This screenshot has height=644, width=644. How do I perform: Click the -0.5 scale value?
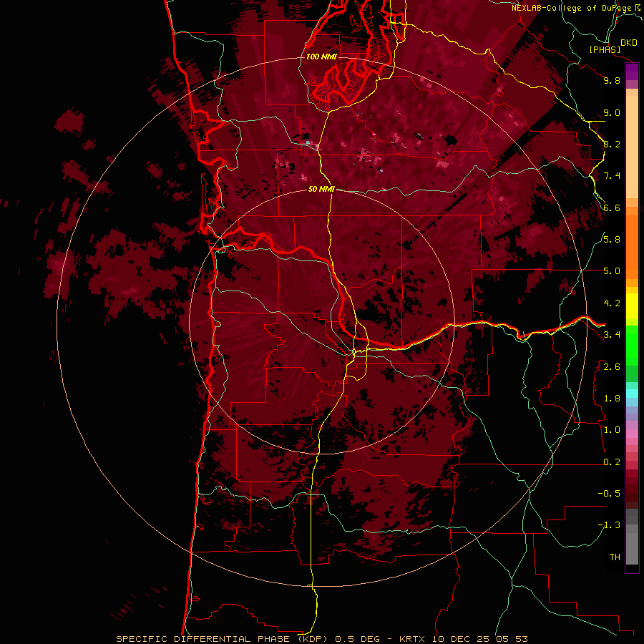[609, 494]
